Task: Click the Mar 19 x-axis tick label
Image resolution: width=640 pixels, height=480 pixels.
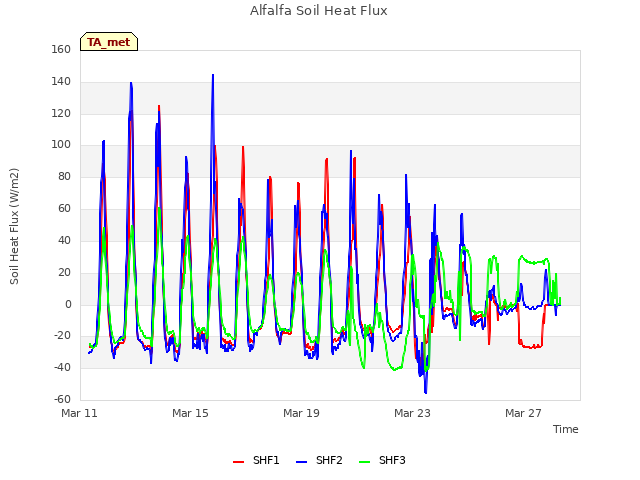Action: (x=301, y=413)
